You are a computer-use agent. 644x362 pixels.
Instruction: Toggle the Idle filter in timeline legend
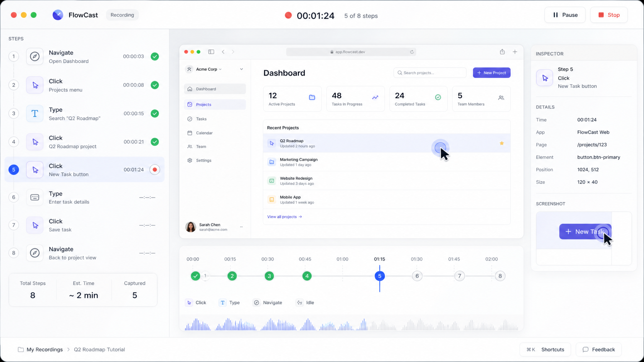click(x=305, y=303)
